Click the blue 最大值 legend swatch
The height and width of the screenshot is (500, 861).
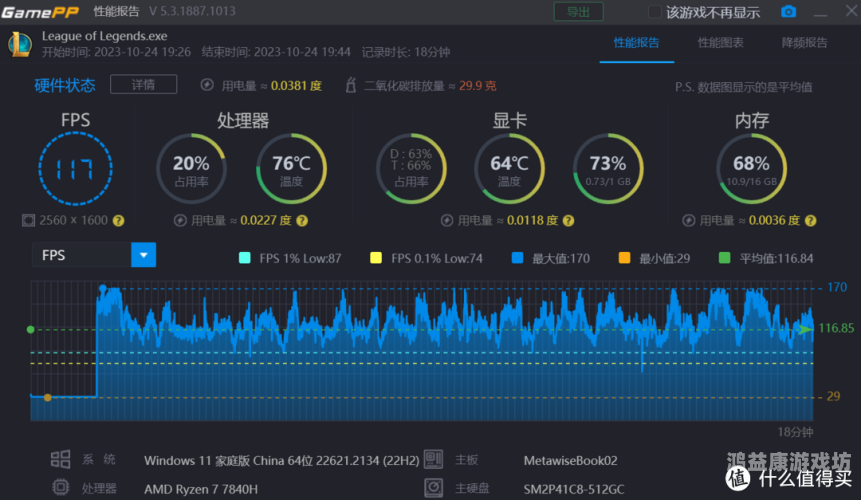click(x=517, y=258)
